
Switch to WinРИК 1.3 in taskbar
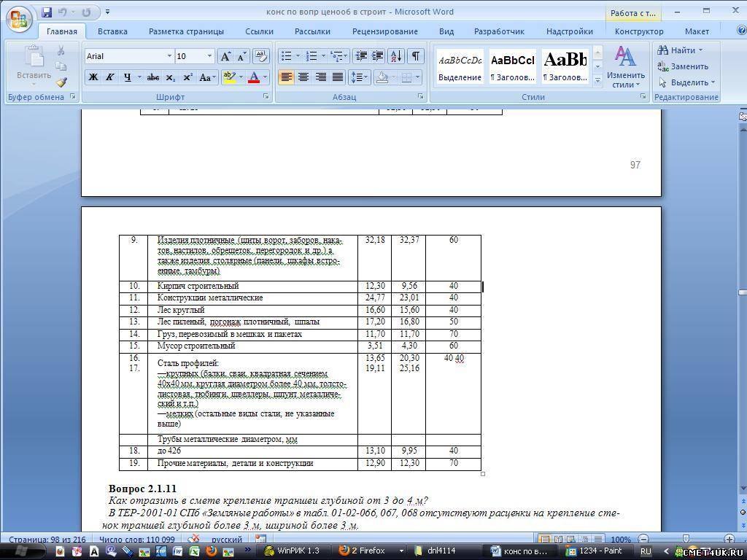[x=292, y=551]
